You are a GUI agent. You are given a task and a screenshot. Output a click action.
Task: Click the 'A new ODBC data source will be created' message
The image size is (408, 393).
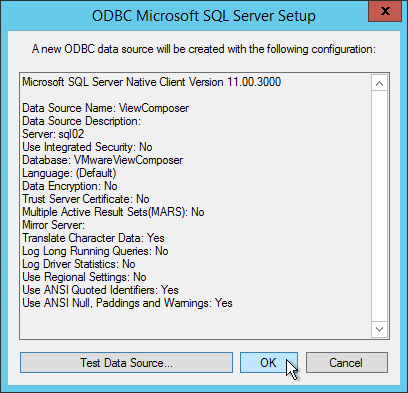pyautogui.click(x=204, y=49)
